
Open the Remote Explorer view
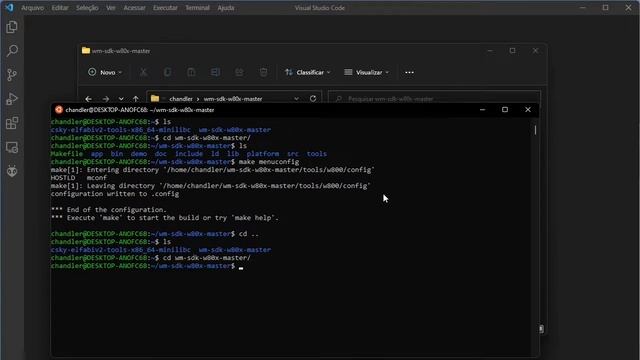[x=12, y=147]
